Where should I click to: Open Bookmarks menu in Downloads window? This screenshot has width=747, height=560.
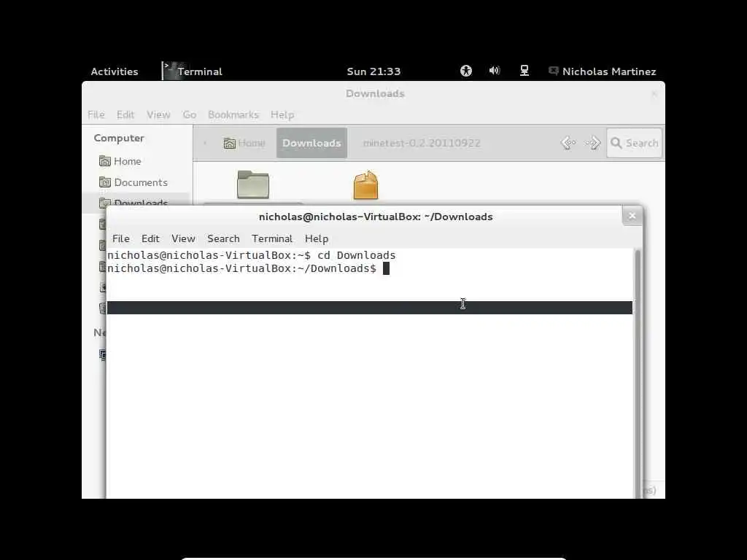(x=233, y=114)
